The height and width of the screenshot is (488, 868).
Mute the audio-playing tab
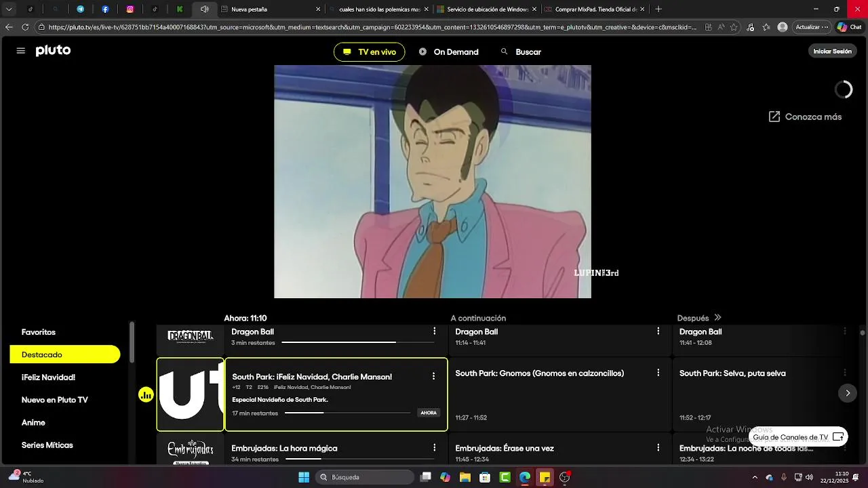pyautogui.click(x=204, y=9)
